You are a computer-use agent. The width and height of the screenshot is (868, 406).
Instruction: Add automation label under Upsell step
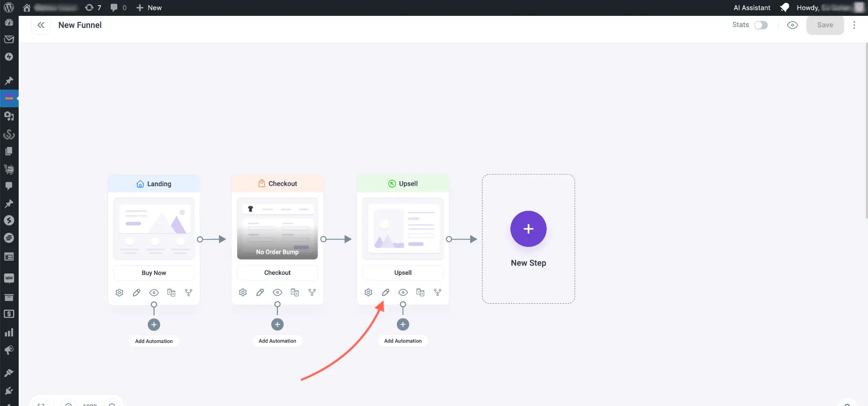click(403, 341)
